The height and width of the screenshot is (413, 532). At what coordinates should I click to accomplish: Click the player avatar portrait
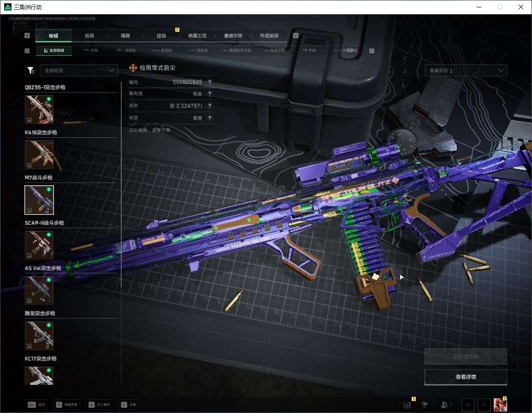point(500,405)
